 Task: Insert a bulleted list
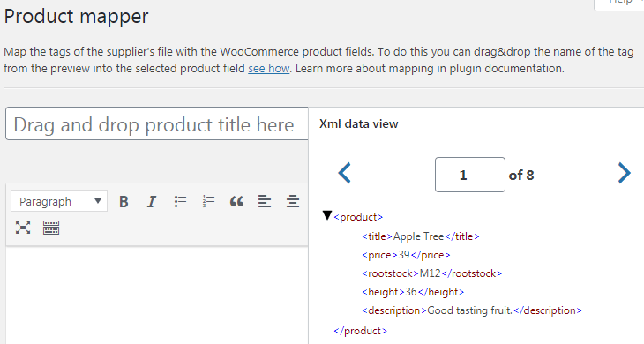pyautogui.click(x=180, y=202)
